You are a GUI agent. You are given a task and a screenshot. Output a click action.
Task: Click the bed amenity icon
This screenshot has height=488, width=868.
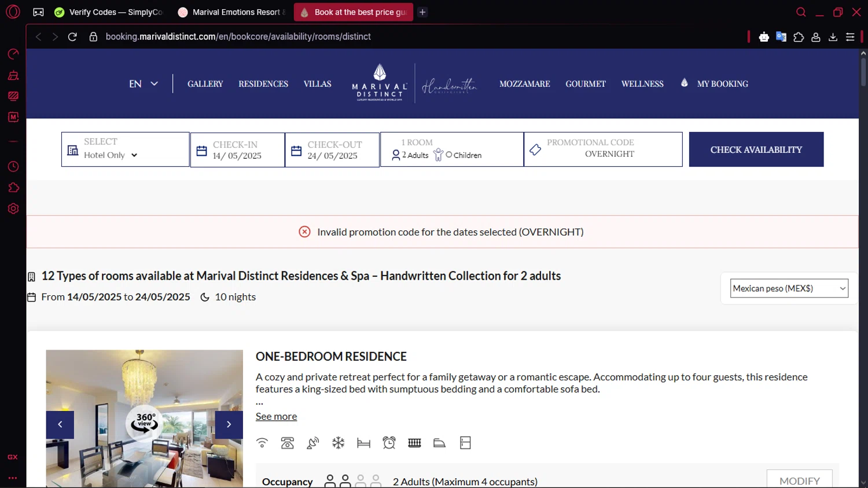pyautogui.click(x=363, y=443)
